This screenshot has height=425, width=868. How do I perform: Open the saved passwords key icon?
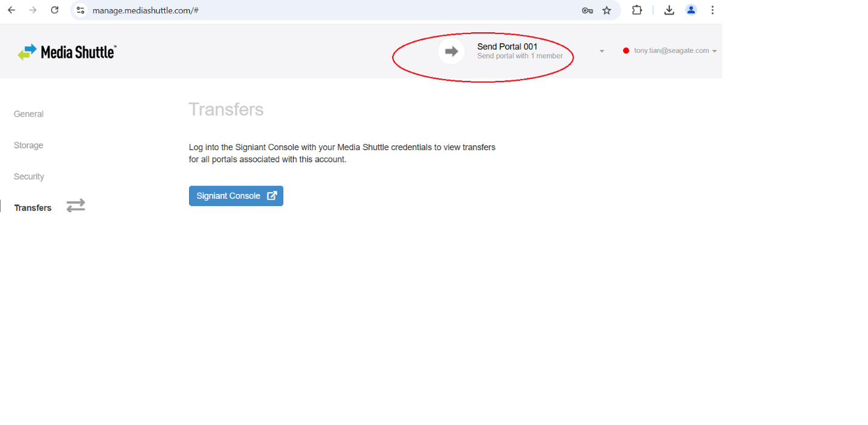click(587, 10)
